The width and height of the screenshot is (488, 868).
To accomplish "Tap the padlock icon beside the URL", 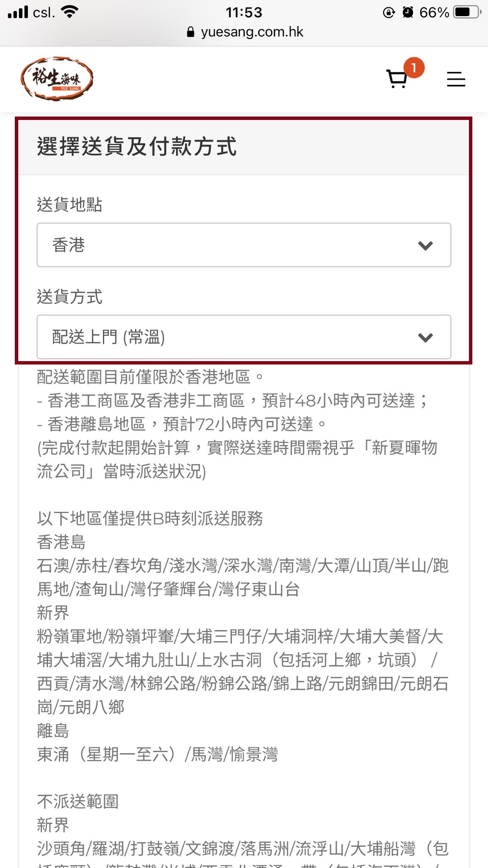I will pyautogui.click(x=191, y=32).
